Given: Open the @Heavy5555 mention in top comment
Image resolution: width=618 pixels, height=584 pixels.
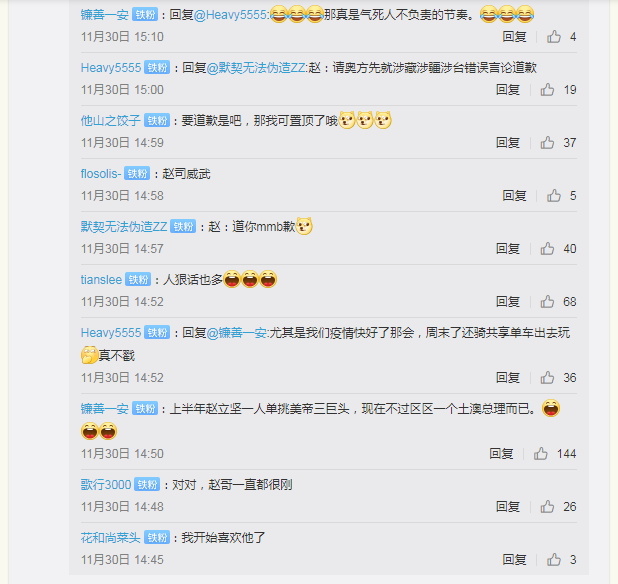Looking at the screenshot, I should (230, 15).
